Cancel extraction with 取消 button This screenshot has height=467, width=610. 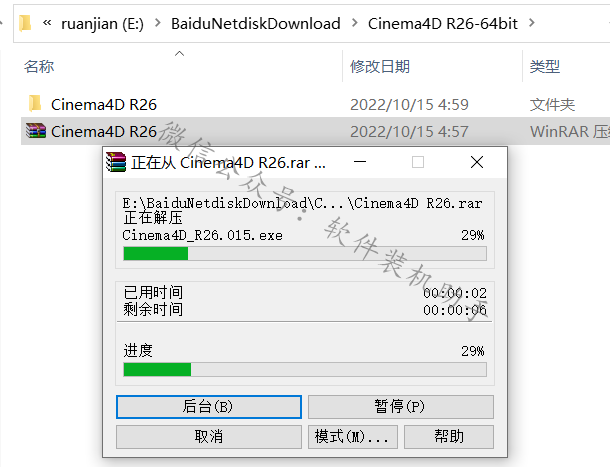(x=209, y=437)
